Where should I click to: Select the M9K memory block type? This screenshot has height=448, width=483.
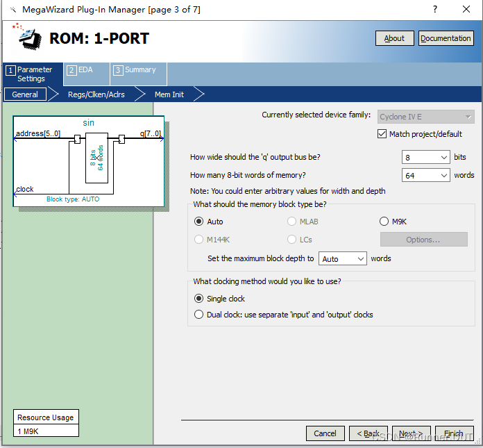(384, 222)
